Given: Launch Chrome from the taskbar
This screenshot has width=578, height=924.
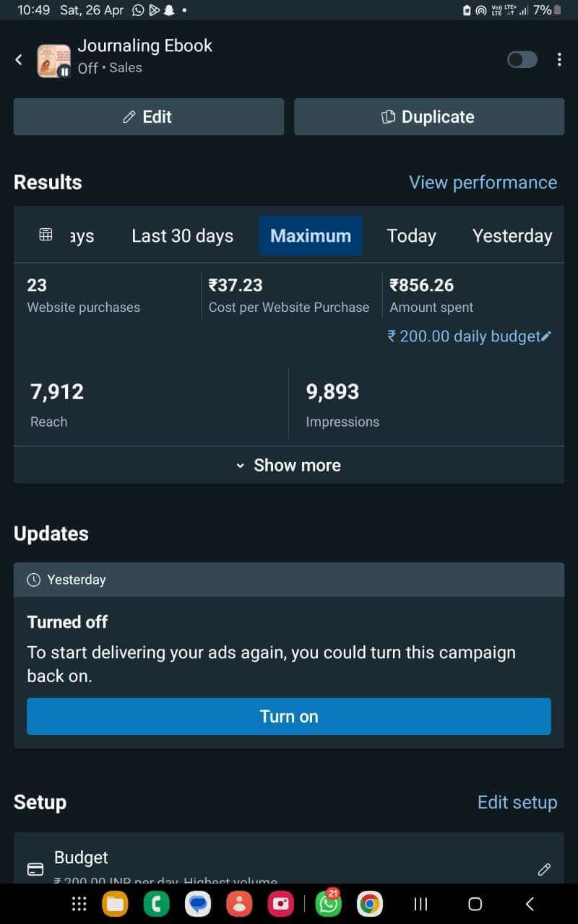Looking at the screenshot, I should 369,903.
